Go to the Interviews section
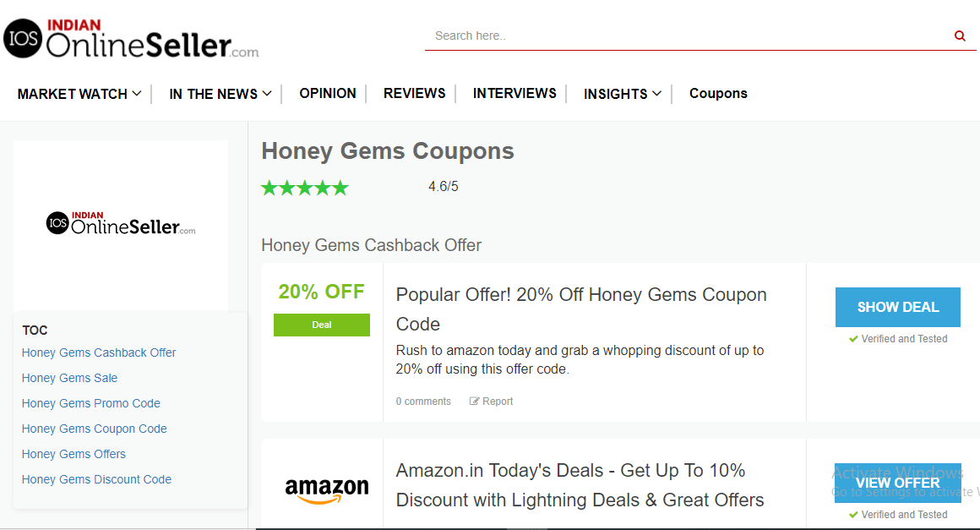Viewport: 980px width, 530px height. point(514,93)
